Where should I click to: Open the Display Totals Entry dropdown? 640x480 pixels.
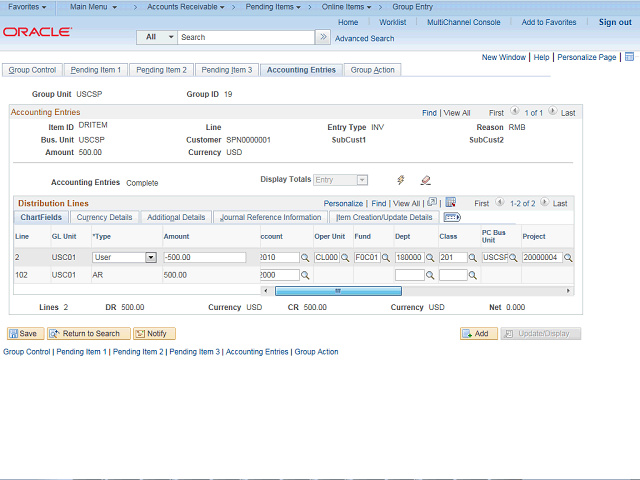pos(362,180)
